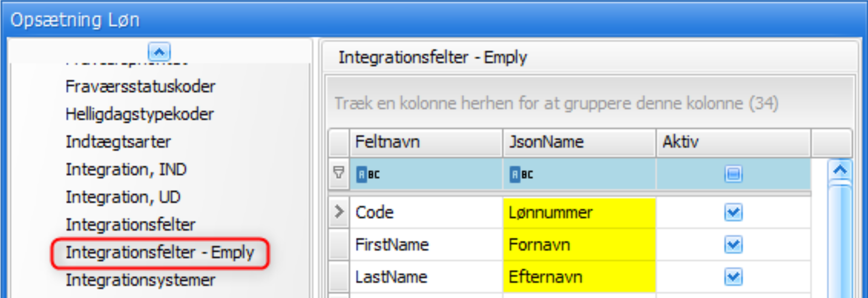Uncheck Aktiv for the FirstName row

click(733, 245)
